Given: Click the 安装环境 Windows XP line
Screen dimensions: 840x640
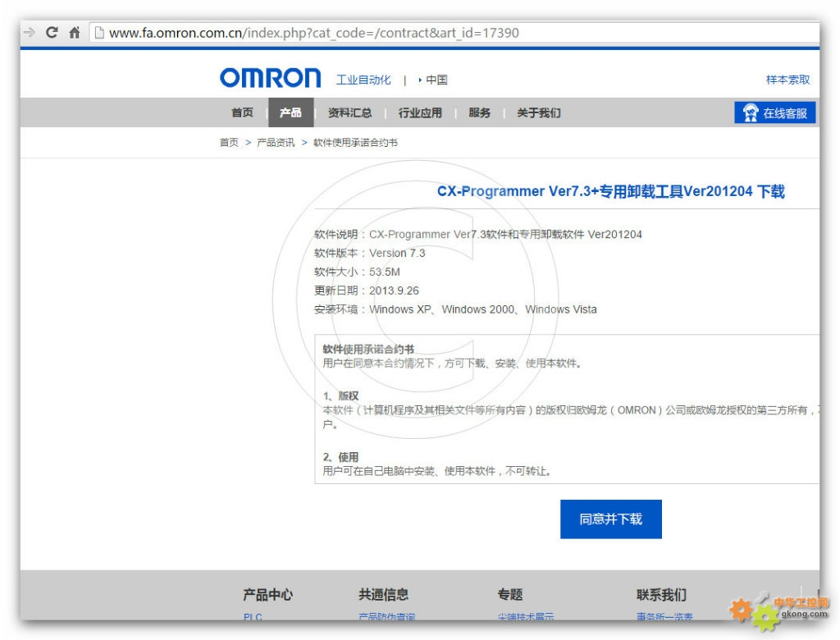Looking at the screenshot, I should pos(455,309).
